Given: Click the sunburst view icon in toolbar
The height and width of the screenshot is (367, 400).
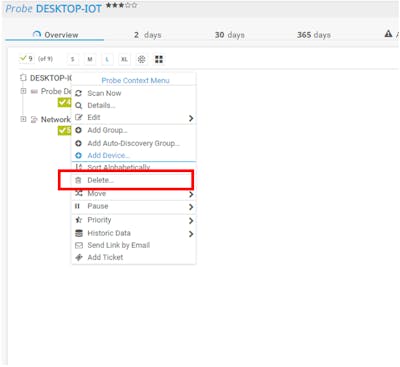Looking at the screenshot, I should 141,59.
